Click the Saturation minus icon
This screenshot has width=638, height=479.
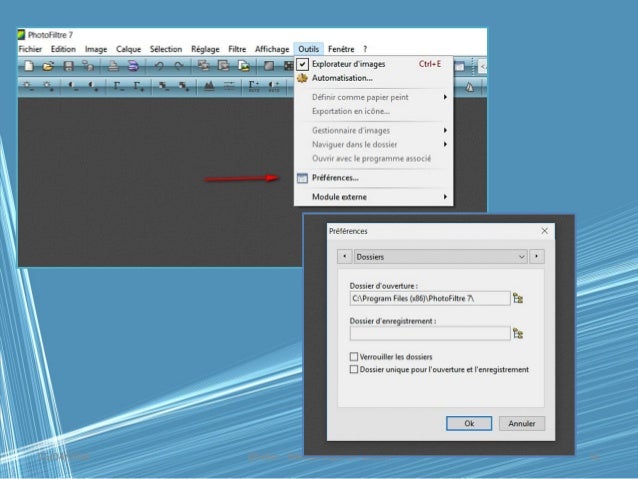[x=164, y=86]
